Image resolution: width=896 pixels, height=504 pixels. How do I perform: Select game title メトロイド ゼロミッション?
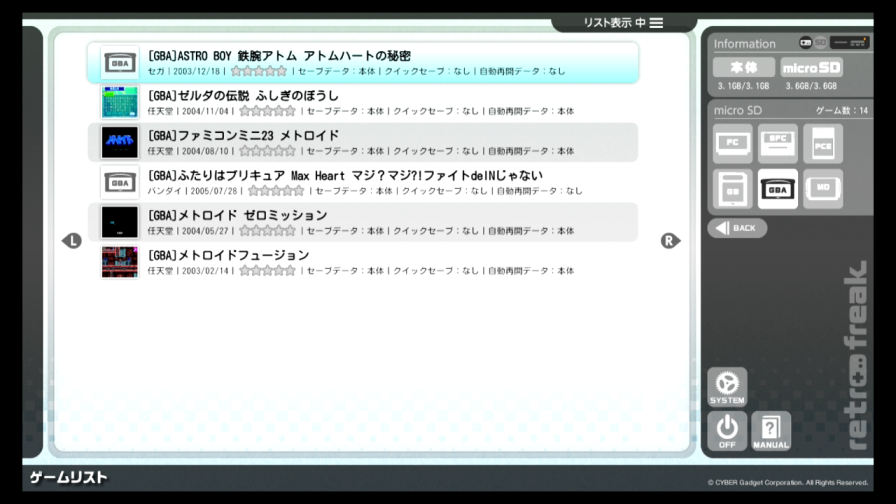coord(237,215)
